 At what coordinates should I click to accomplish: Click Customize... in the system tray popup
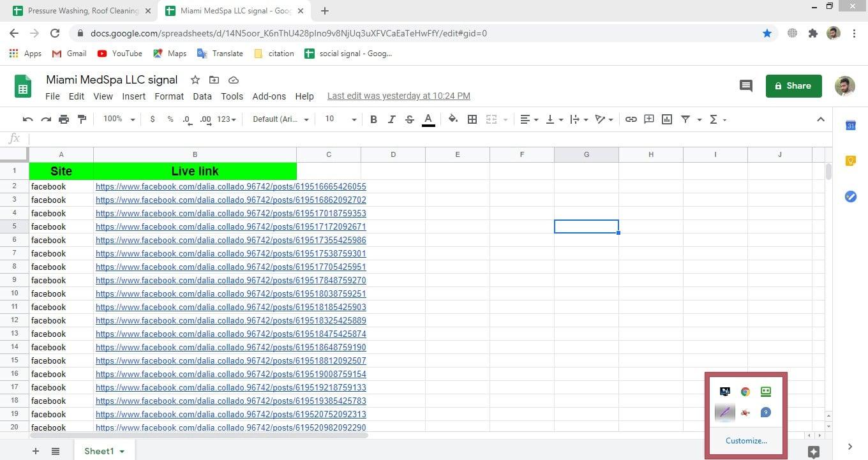pyautogui.click(x=746, y=440)
